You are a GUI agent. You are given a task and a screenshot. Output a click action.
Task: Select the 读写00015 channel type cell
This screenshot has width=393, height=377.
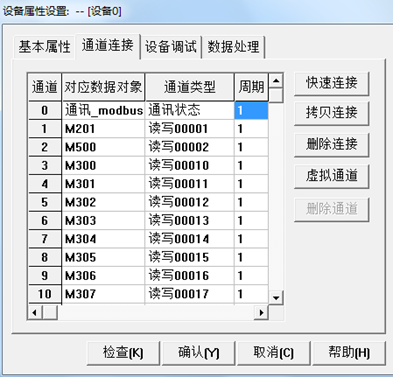190,257
